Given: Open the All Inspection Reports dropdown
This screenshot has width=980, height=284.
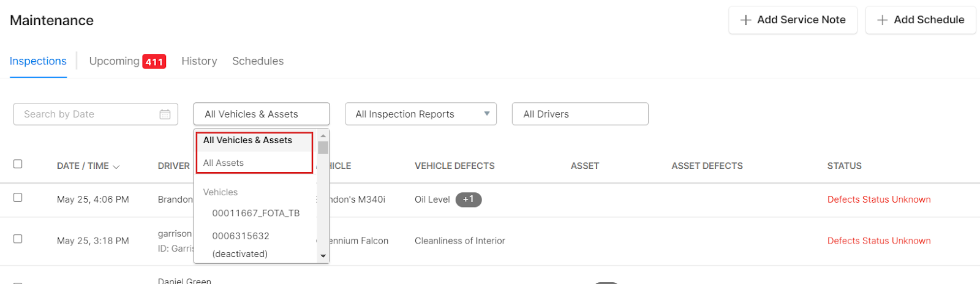Looking at the screenshot, I should (x=421, y=114).
